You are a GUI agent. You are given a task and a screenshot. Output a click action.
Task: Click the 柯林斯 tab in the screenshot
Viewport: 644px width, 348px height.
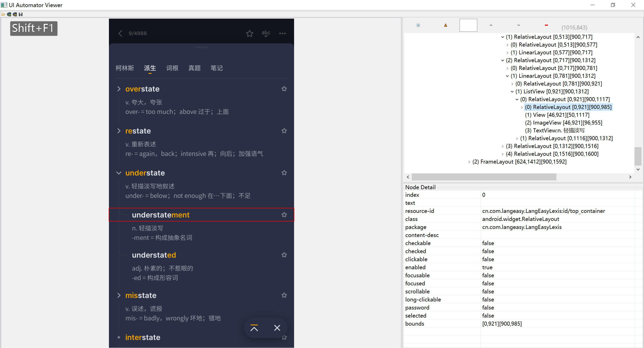pyautogui.click(x=125, y=68)
